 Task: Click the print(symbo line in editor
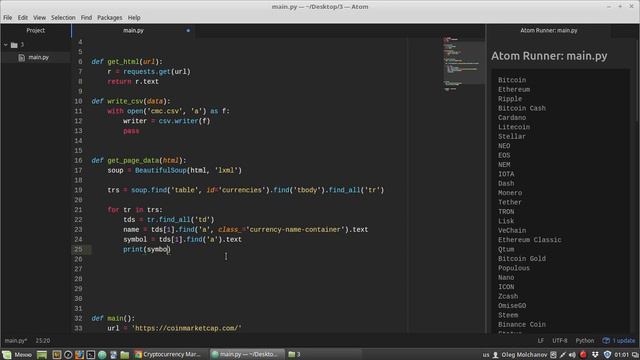tap(147, 249)
